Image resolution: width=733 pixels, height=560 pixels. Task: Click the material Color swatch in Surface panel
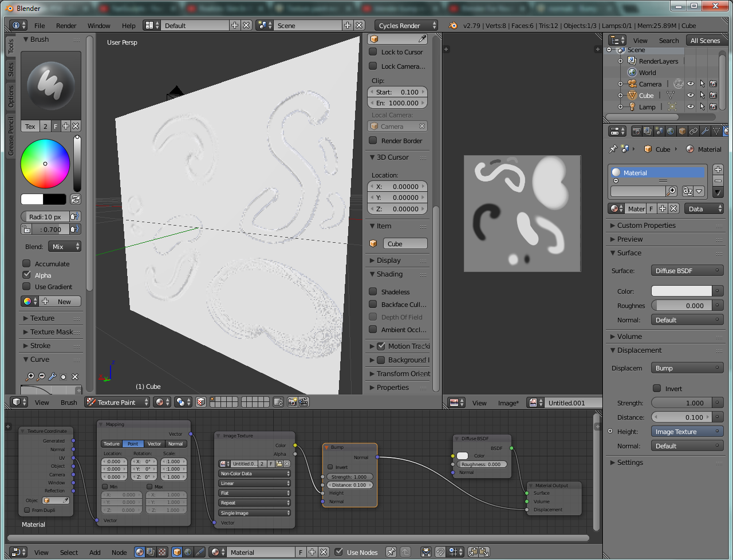(681, 291)
